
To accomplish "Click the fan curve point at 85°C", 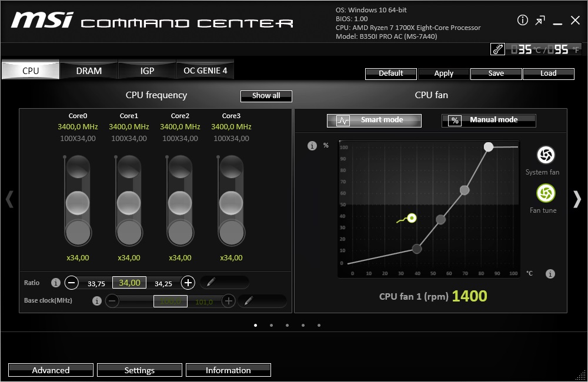I will [488, 147].
